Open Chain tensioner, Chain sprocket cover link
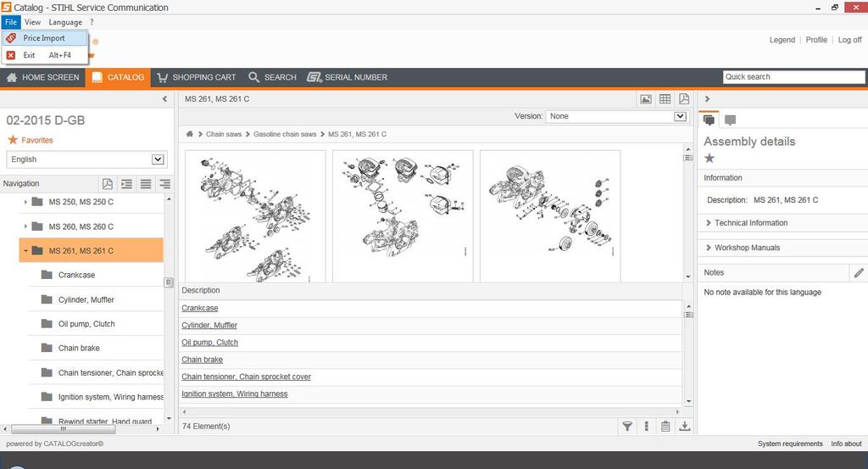 [247, 377]
